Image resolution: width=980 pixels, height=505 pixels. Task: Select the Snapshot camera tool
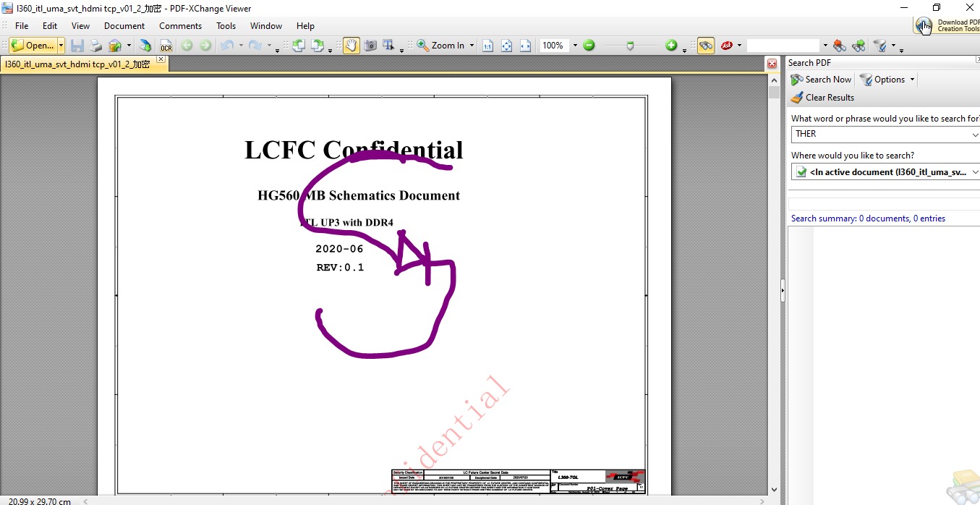[370, 46]
